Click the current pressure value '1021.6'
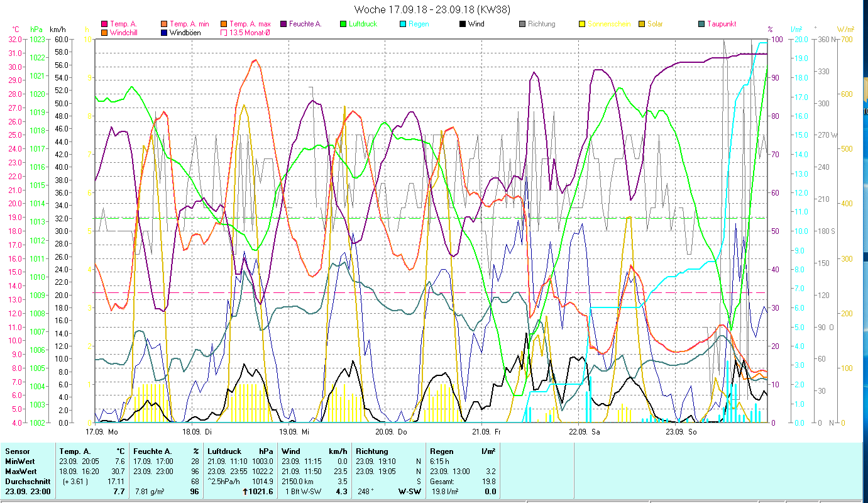The height and width of the screenshot is (503, 868). 261,492
